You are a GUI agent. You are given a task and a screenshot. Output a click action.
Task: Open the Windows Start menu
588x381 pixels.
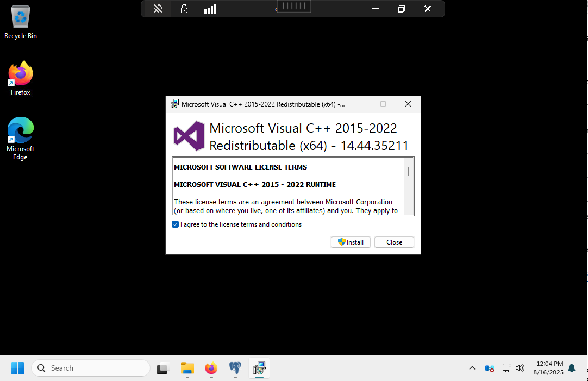[17, 368]
